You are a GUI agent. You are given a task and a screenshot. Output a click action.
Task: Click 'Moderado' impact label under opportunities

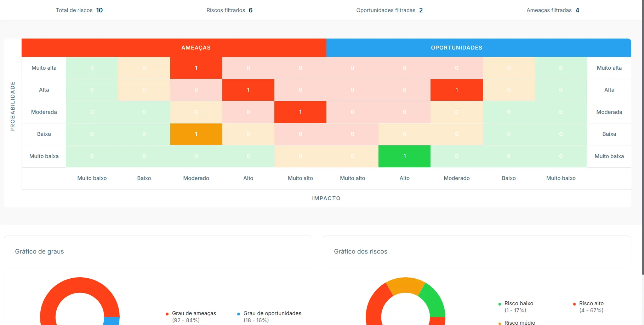point(457,178)
